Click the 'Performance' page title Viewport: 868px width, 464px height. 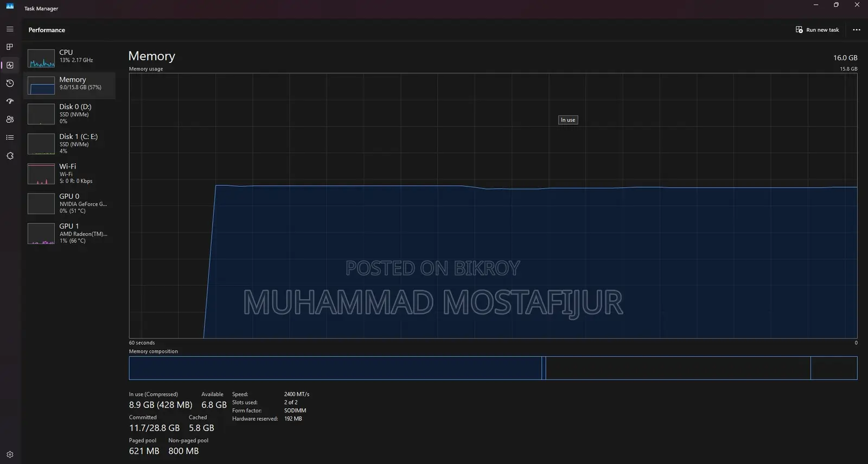coord(47,30)
